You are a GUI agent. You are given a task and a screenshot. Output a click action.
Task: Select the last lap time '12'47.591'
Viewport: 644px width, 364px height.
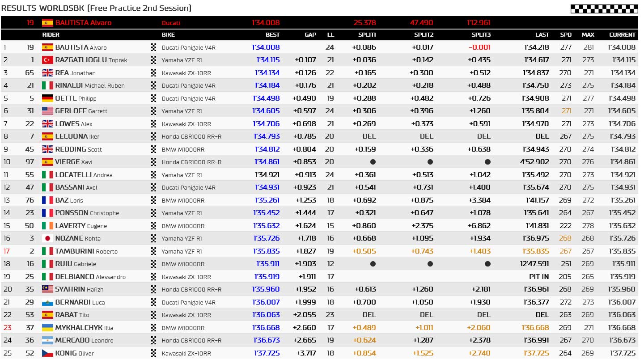coord(535,264)
